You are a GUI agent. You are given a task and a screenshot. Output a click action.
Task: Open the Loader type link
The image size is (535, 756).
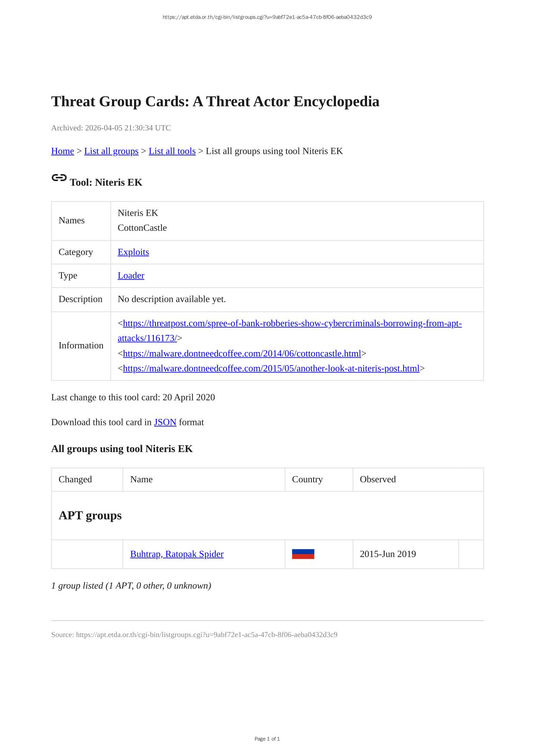tap(131, 276)
